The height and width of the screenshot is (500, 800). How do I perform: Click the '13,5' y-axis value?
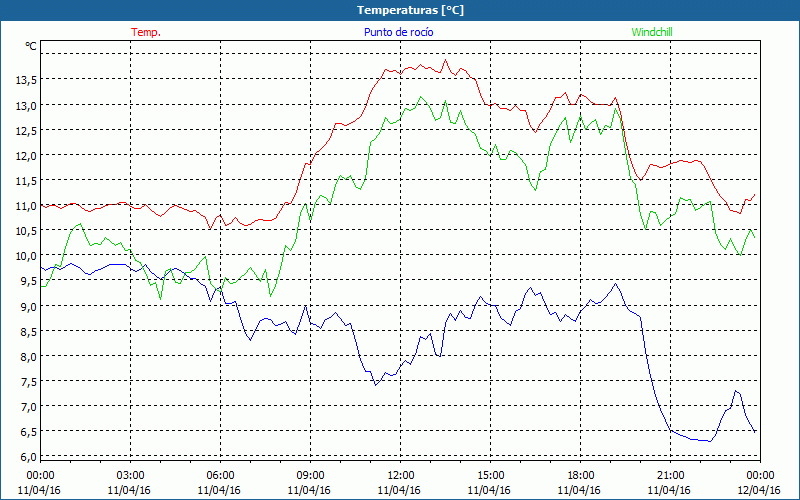tap(26, 80)
